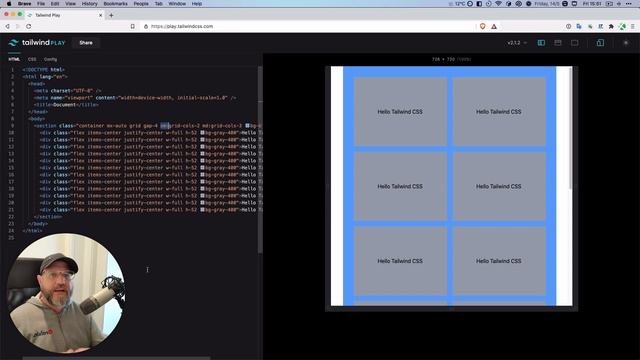The width and height of the screenshot is (640, 360).
Task: Click the gray swatch on line 21
Action: point(202,210)
